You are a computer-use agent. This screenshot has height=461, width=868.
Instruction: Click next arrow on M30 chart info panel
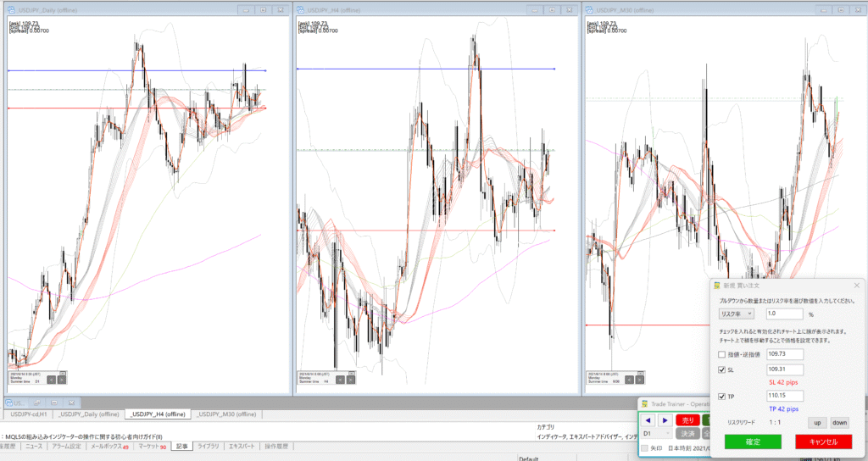click(640, 380)
